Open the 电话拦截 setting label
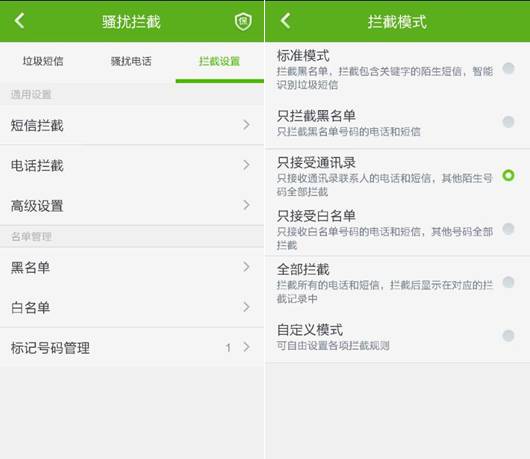Image resolution: width=530 pixels, height=459 pixels. 37,166
